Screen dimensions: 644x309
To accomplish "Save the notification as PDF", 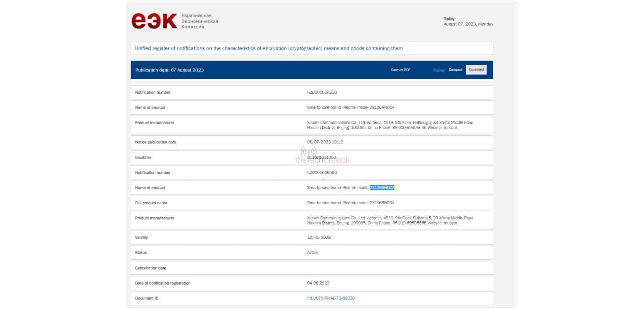I will click(x=400, y=70).
